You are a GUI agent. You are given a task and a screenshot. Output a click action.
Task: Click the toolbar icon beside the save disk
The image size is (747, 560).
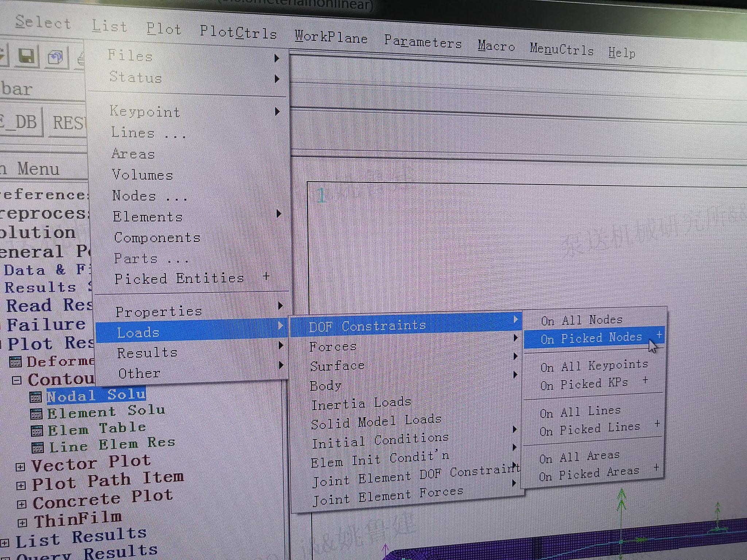tap(55, 58)
